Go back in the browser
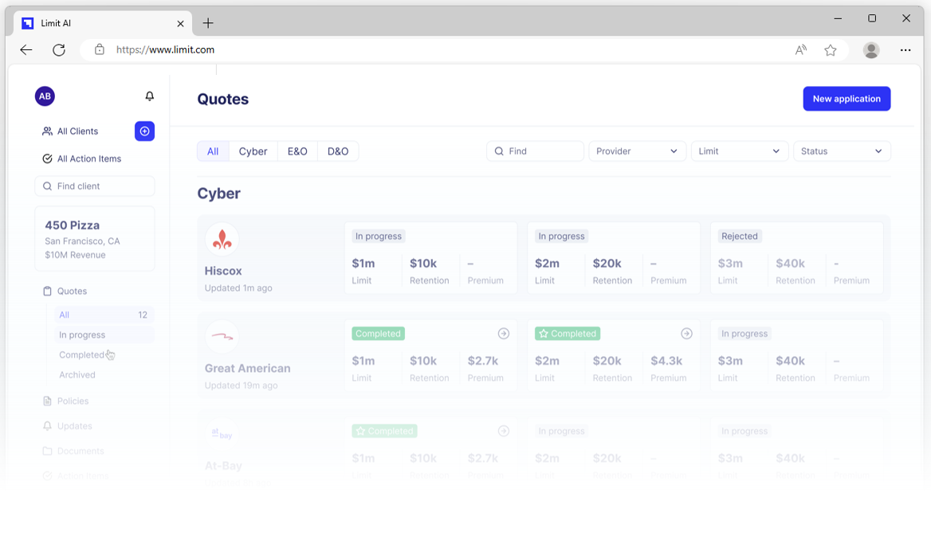The height and width of the screenshot is (560, 931). click(x=26, y=50)
